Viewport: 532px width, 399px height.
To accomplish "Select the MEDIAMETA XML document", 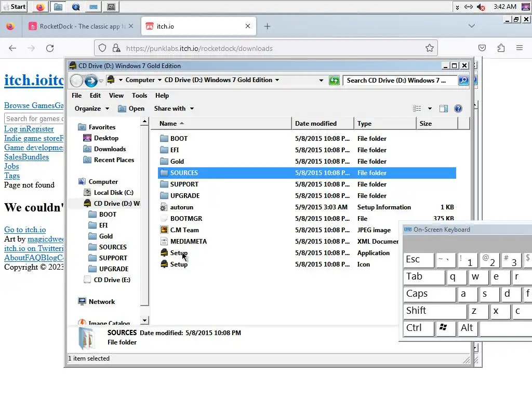I will [188, 242].
